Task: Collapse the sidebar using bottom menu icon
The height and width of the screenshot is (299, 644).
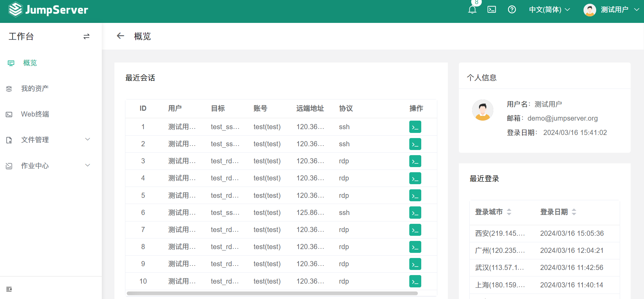Action: pyautogui.click(x=9, y=289)
